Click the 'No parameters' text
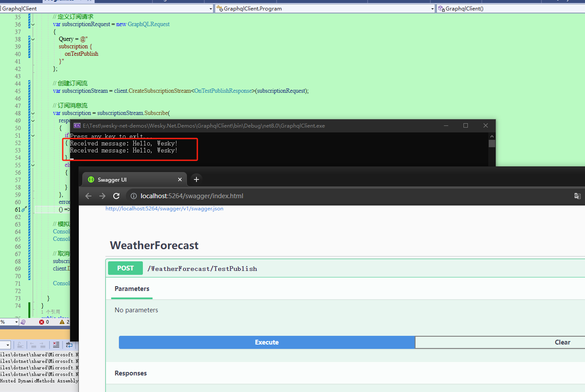 pos(136,310)
